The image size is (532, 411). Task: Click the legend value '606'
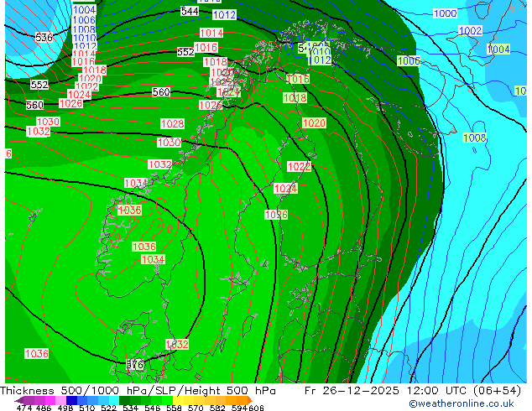(x=255, y=408)
